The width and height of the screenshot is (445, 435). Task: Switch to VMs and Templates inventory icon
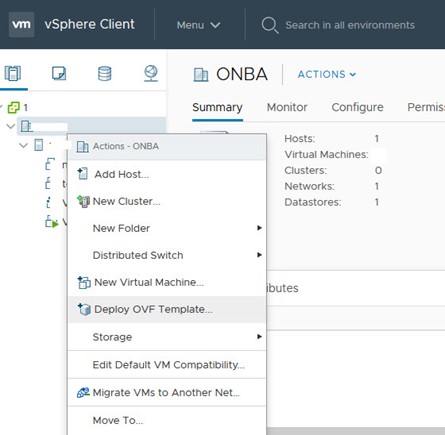[x=59, y=73]
